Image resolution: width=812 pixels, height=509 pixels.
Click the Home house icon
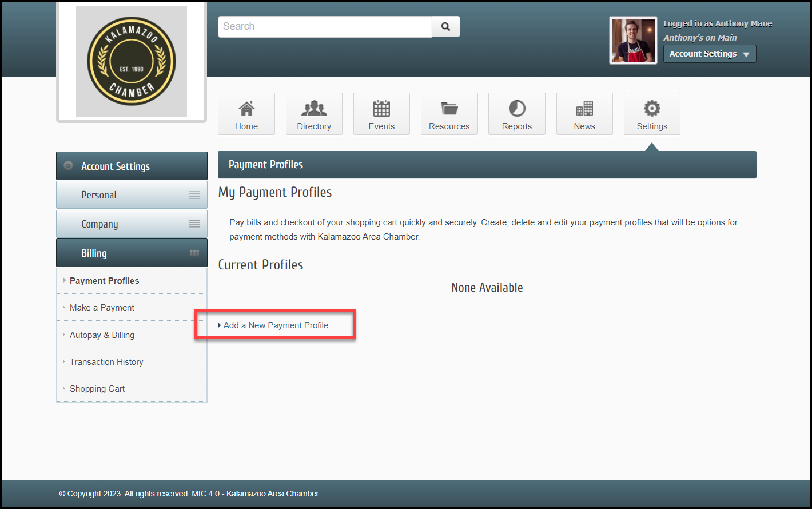click(246, 108)
